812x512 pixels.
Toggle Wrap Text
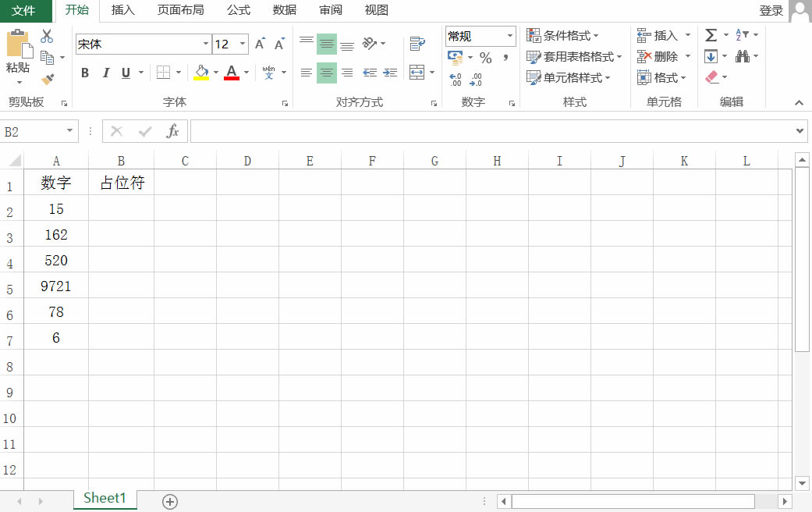[x=417, y=44]
